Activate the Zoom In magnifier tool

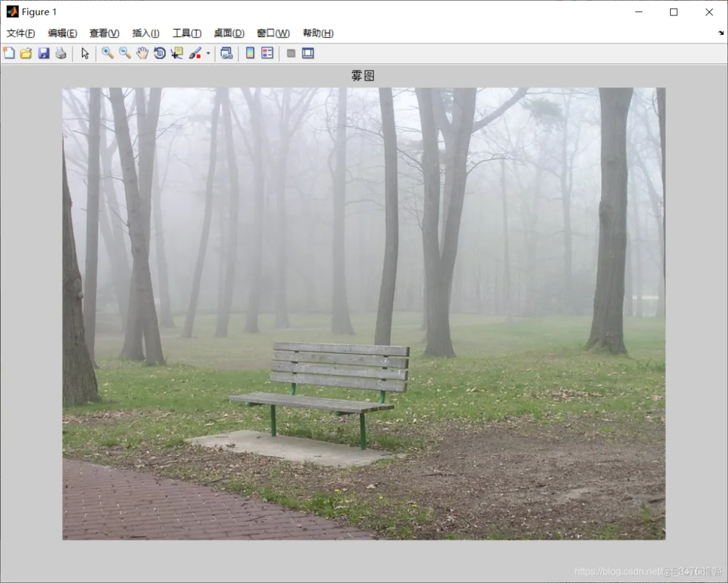point(108,53)
